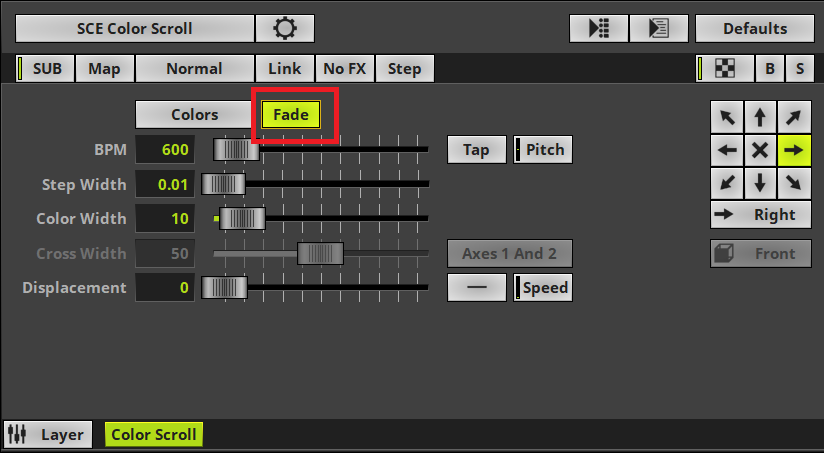Click the Color Width value field
Viewport: 824px width, 453px height.
(165, 219)
